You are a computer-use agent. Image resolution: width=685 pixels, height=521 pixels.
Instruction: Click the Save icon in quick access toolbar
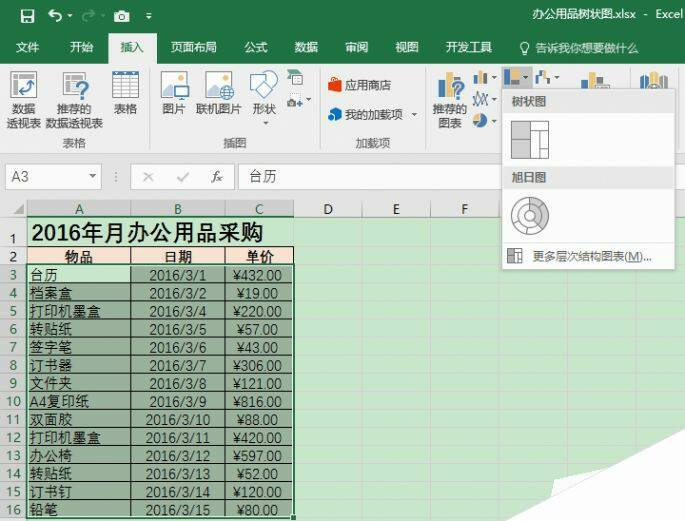click(27, 17)
